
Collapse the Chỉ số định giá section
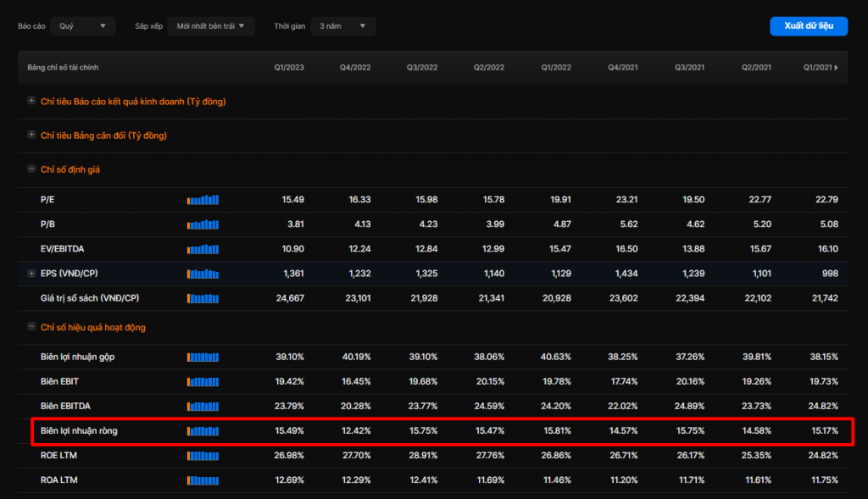pos(31,169)
